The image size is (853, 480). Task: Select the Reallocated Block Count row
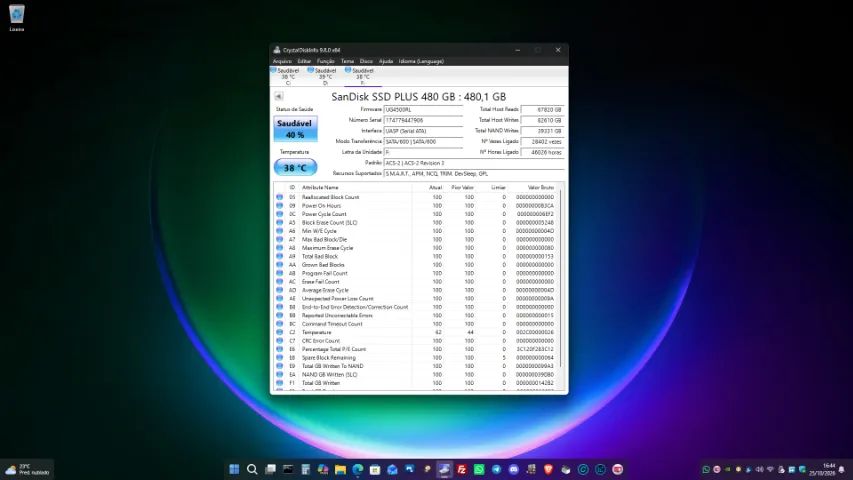coord(417,197)
